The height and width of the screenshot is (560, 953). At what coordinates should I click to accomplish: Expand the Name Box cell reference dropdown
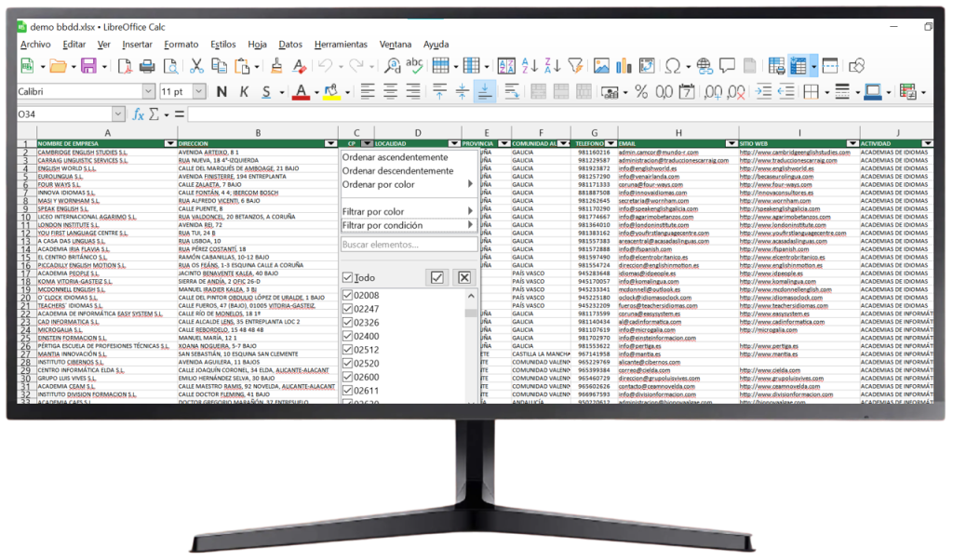click(x=117, y=114)
